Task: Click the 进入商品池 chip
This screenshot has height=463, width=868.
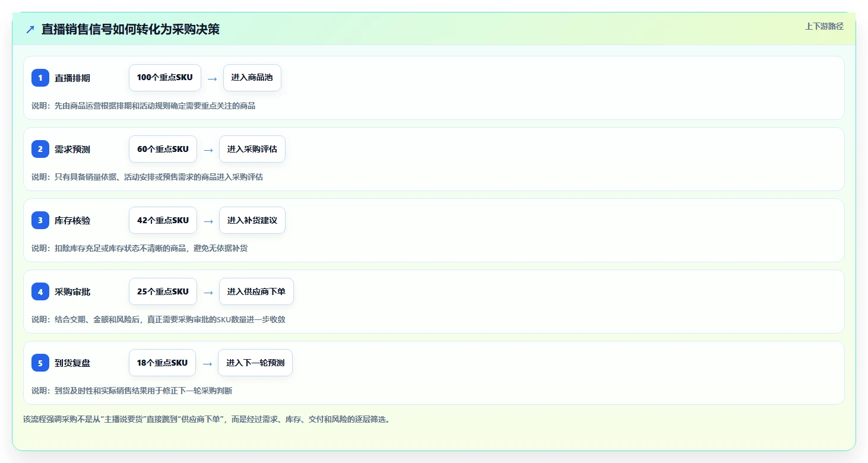Action: pyautogui.click(x=252, y=78)
